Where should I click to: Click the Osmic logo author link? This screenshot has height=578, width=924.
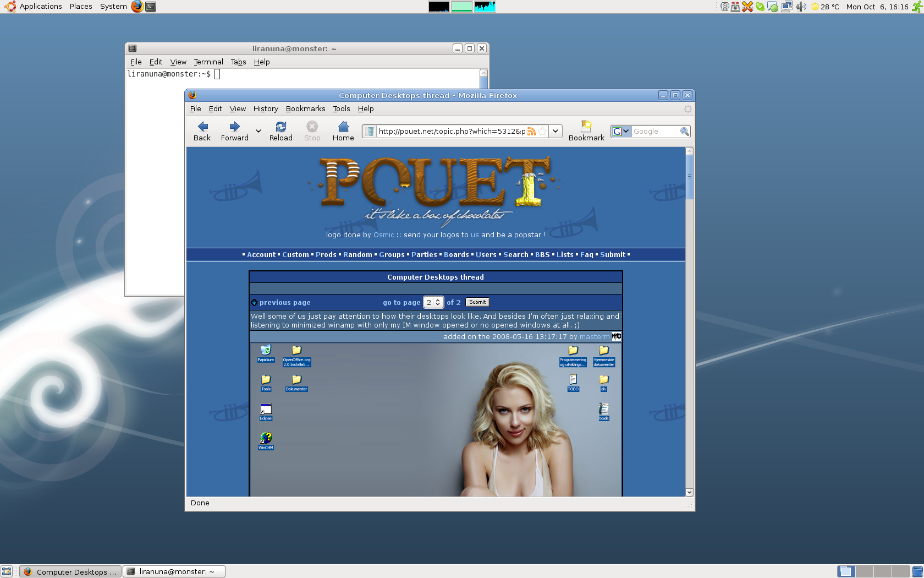click(384, 235)
